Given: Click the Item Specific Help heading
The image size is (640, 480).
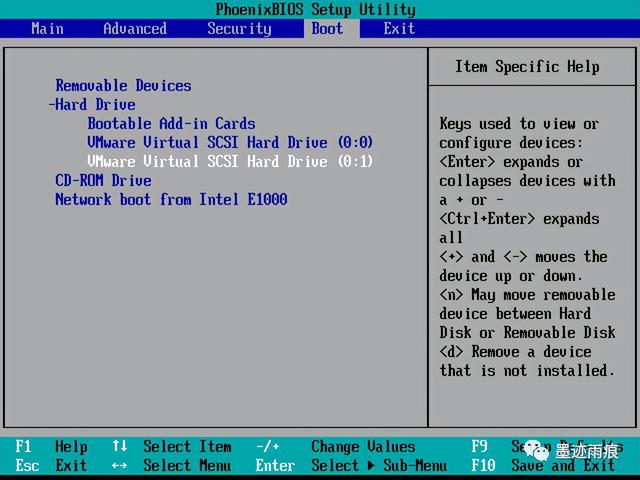Looking at the screenshot, I should (x=527, y=67).
